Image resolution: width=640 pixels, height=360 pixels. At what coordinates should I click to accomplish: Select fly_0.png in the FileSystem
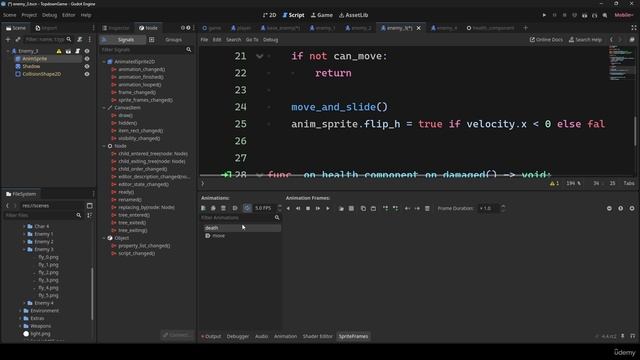point(48,257)
